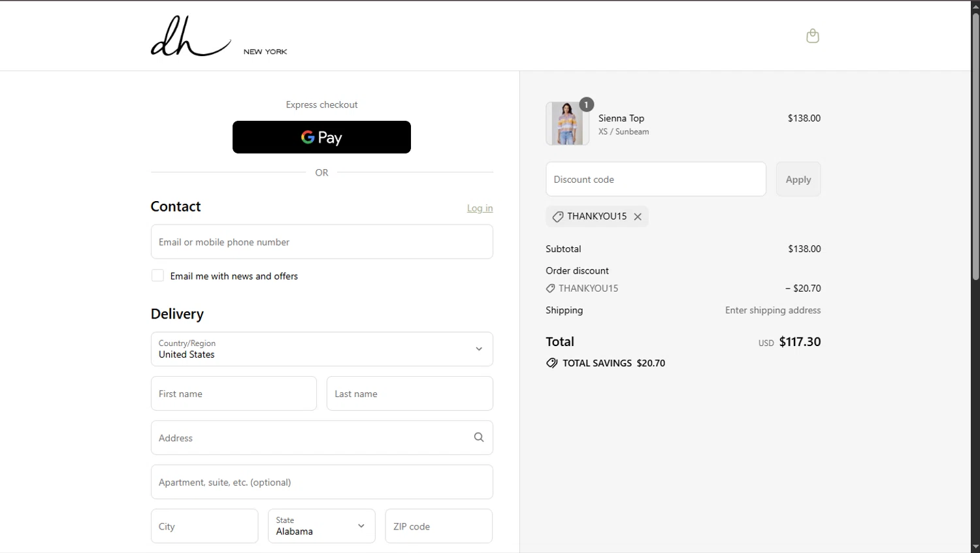
Task: Focus the City field
Action: [x=204, y=526]
